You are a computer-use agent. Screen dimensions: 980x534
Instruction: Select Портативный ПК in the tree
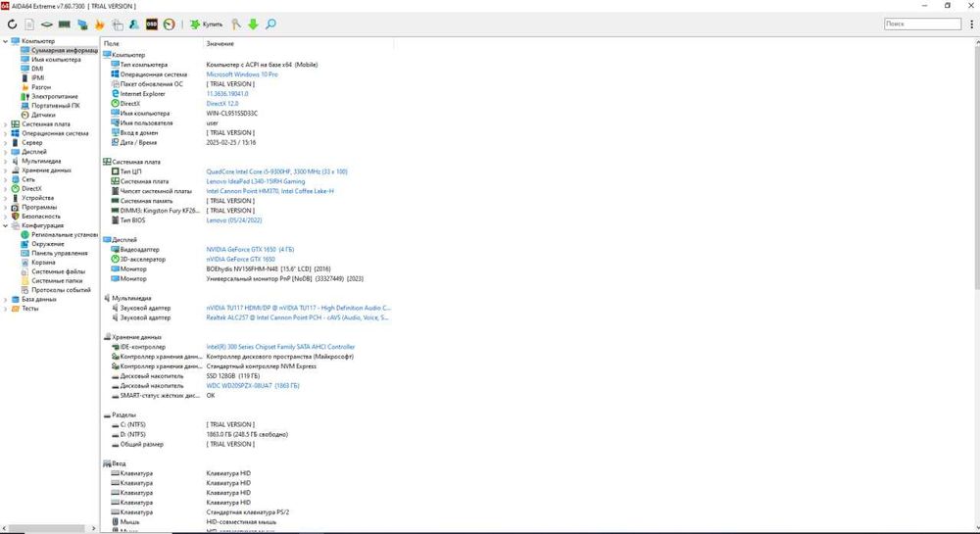[x=56, y=106]
